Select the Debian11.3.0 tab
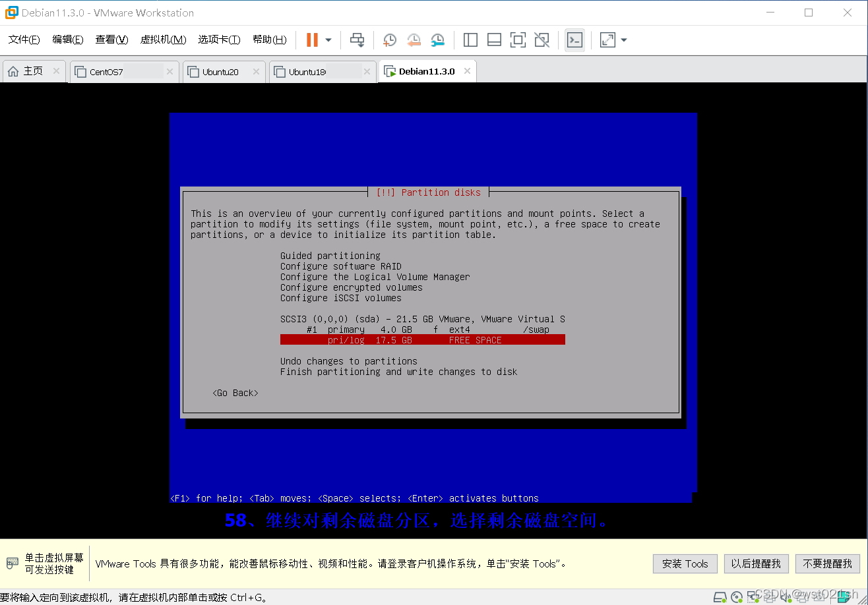Image resolution: width=868 pixels, height=605 pixels. (x=426, y=71)
